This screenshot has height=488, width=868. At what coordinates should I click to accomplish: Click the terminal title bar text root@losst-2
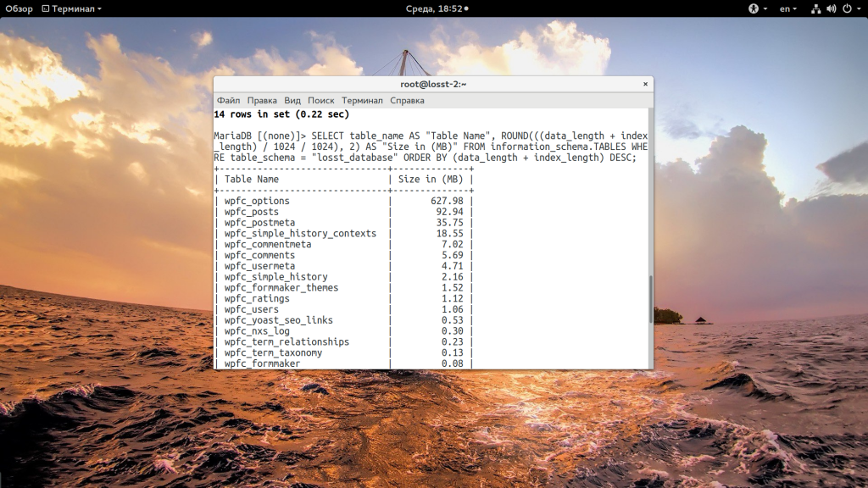(x=433, y=84)
